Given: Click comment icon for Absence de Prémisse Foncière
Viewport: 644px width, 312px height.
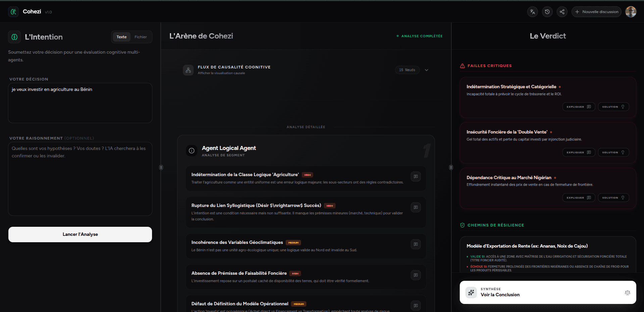Looking at the screenshot, I should 415,275.
